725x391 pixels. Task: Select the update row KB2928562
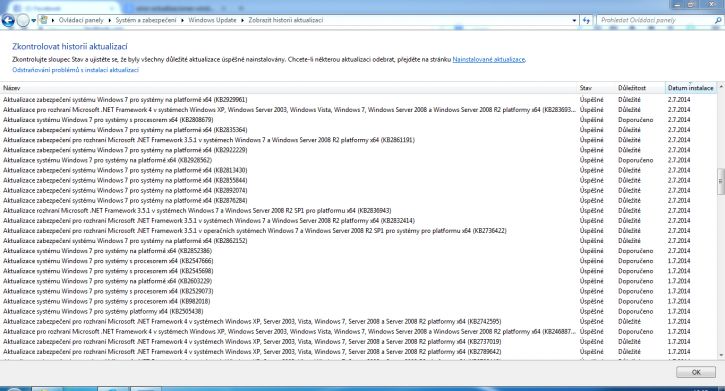[x=358, y=160]
